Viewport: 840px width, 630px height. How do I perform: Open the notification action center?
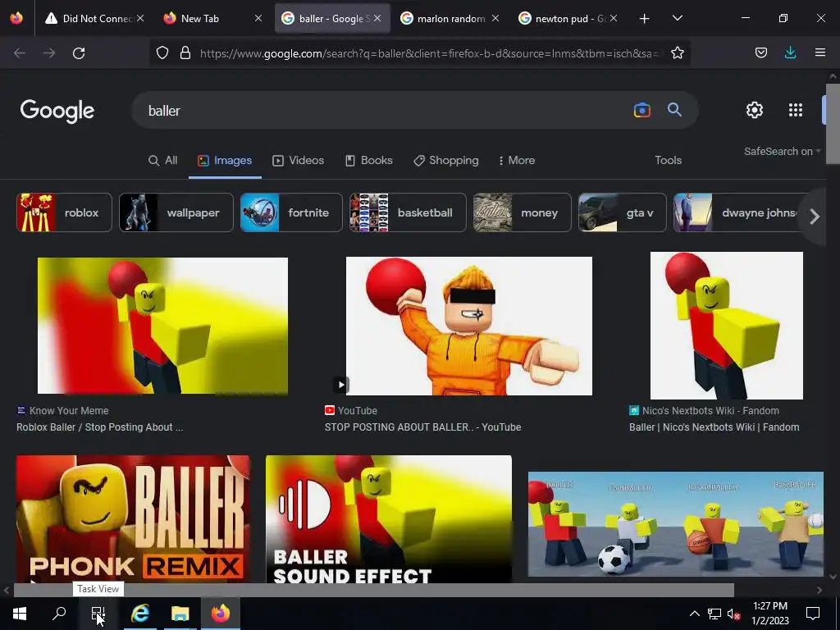click(813, 614)
